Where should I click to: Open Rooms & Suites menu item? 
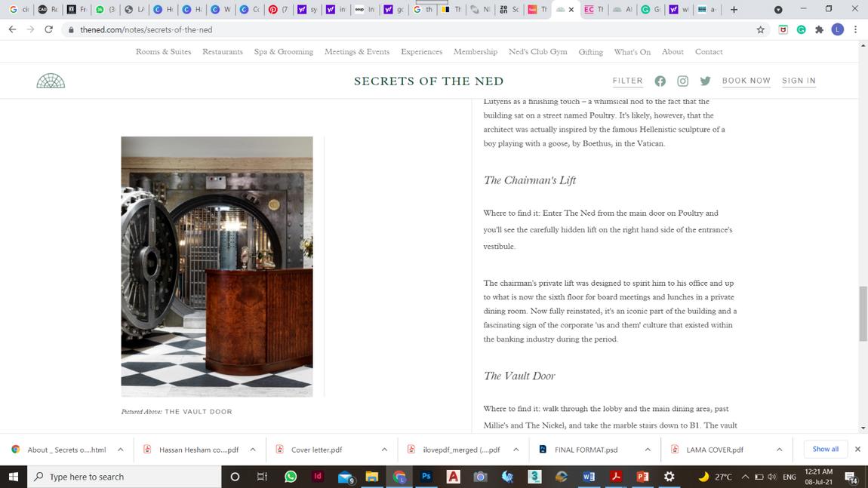pyautogui.click(x=163, y=51)
